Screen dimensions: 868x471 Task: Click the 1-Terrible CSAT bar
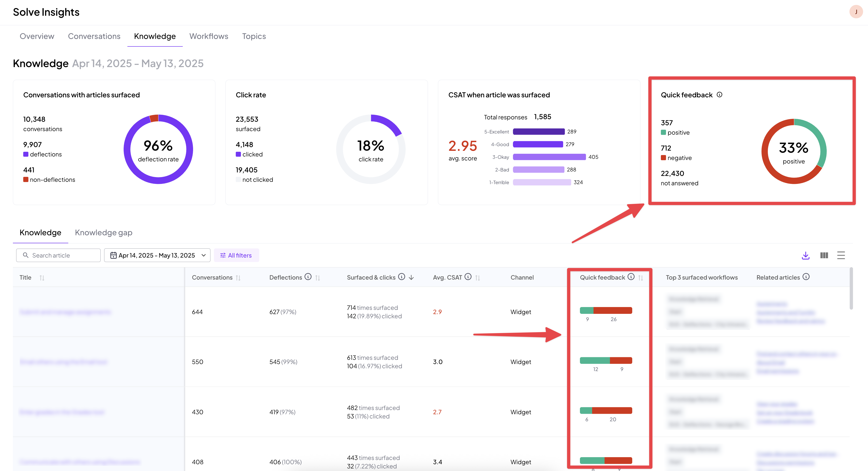click(x=542, y=182)
